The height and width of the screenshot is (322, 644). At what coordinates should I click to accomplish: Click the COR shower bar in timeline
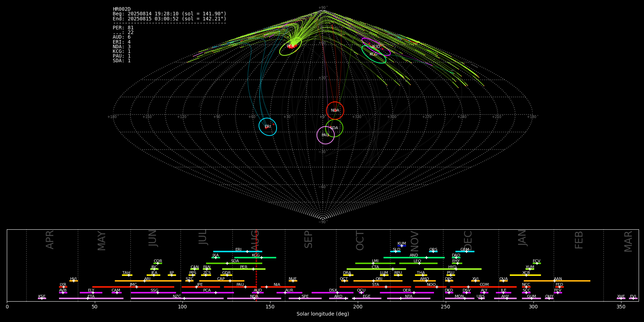pos(158,263)
